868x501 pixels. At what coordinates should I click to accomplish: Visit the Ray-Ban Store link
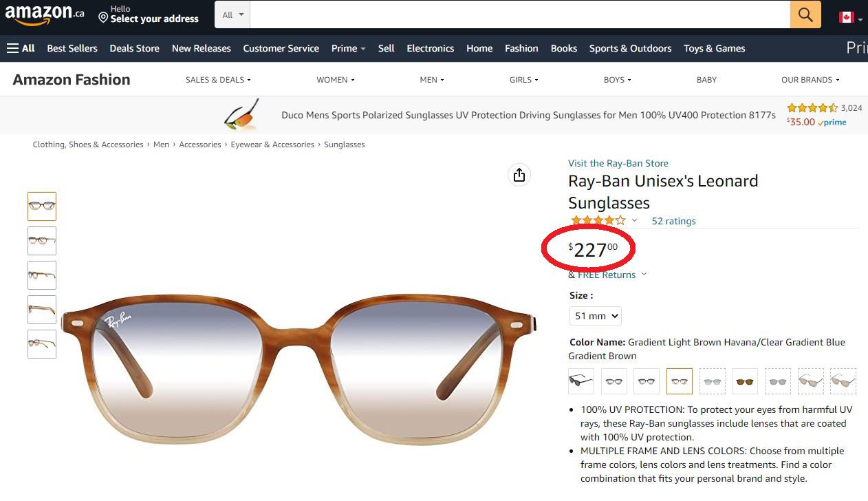coord(618,163)
